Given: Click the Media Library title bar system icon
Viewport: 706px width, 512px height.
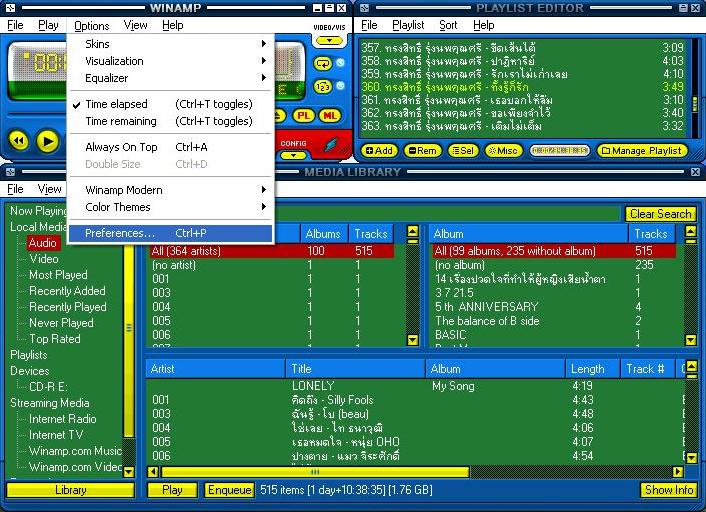Looking at the screenshot, I should pos(10,172).
